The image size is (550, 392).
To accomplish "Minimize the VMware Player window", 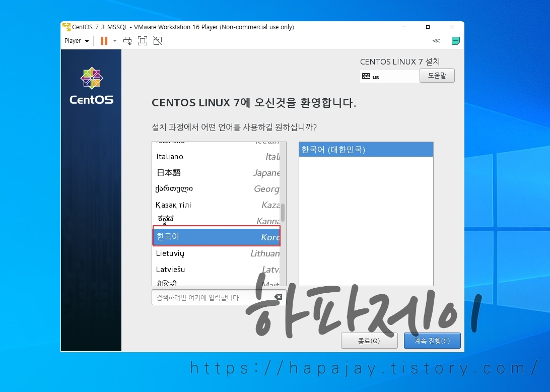I will point(404,27).
